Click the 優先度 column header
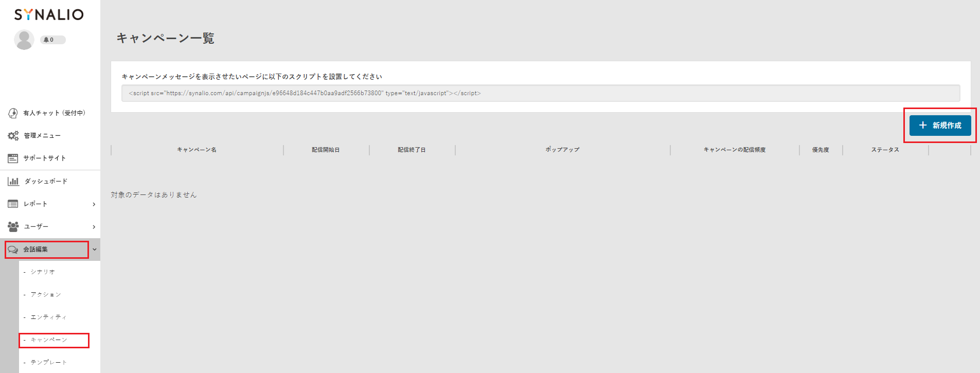The width and height of the screenshot is (980, 373). pyautogui.click(x=821, y=150)
